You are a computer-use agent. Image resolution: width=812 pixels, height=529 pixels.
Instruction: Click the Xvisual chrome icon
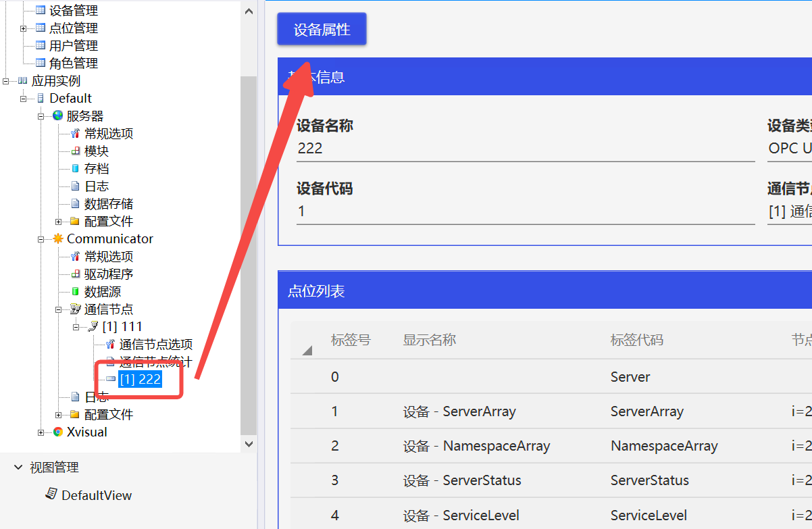point(58,432)
